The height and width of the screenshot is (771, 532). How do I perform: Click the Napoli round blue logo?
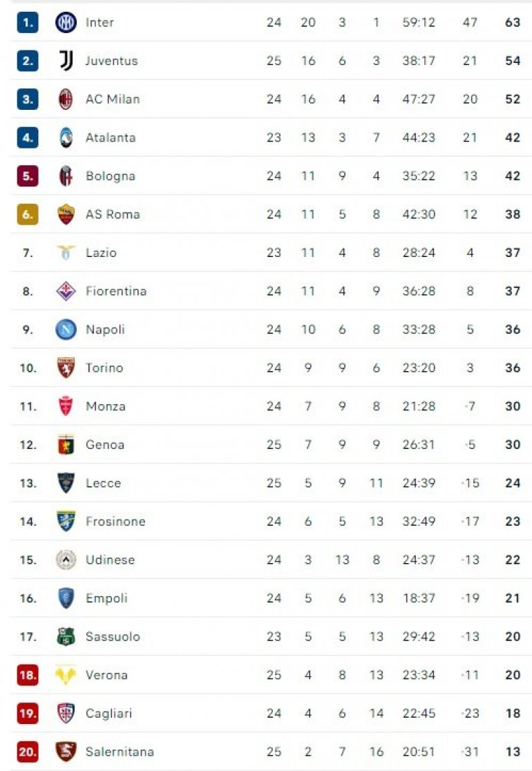pos(66,330)
